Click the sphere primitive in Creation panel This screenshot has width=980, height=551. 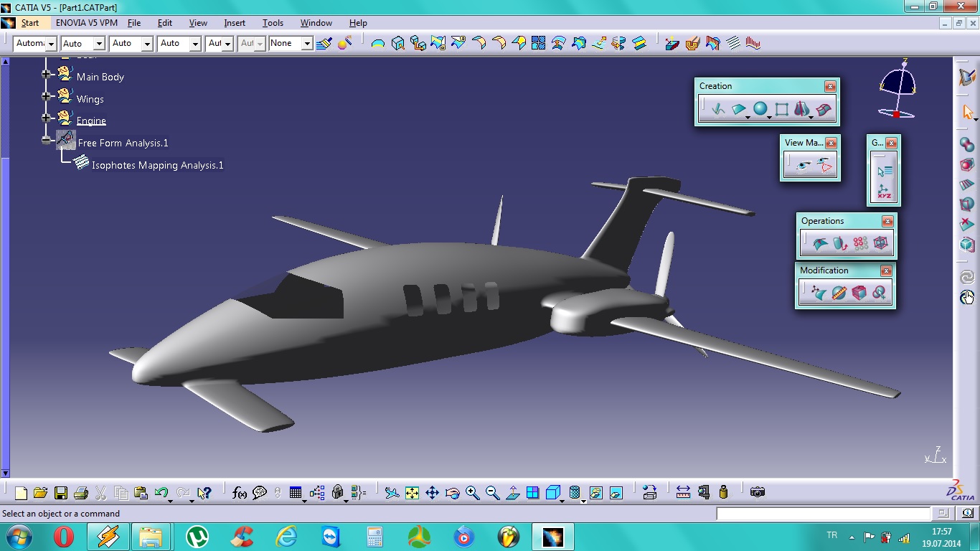(760, 110)
